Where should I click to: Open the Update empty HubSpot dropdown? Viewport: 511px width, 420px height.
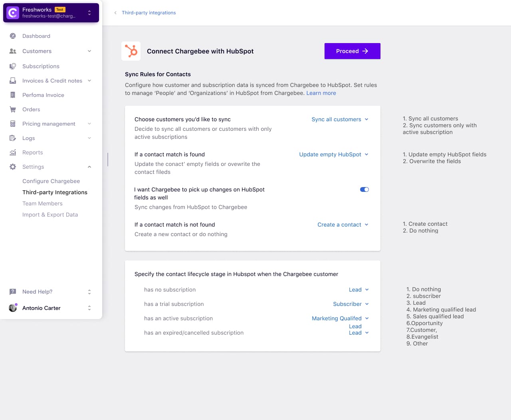[x=333, y=154]
